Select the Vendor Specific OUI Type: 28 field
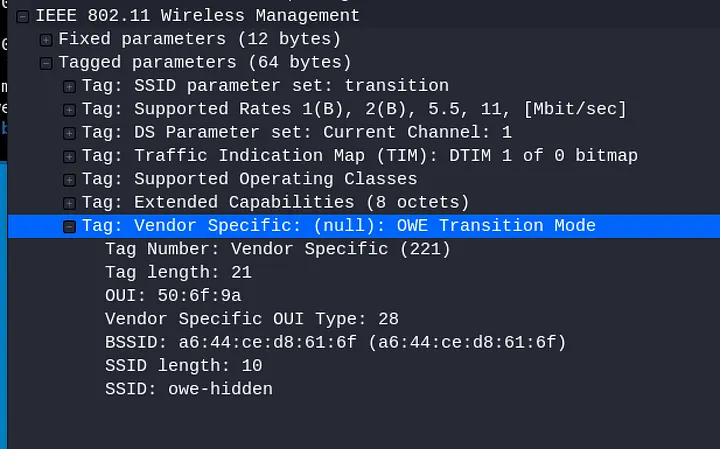The image size is (720, 449). point(252,319)
